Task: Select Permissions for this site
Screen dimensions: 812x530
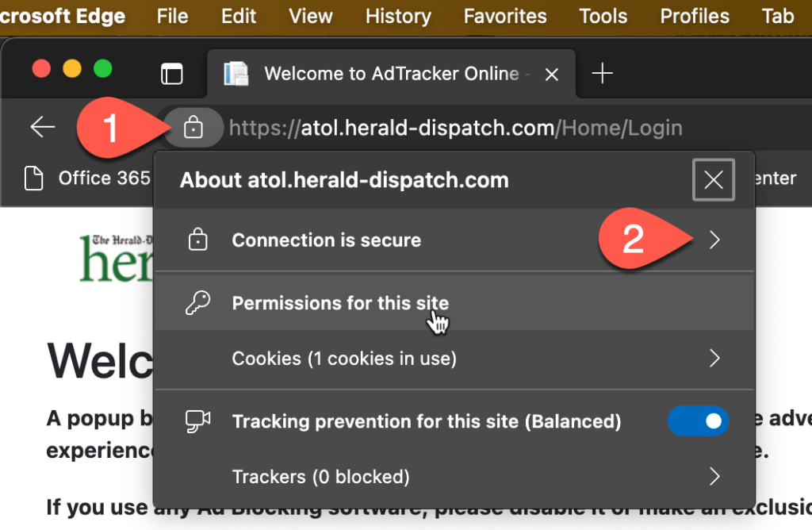Action: [x=340, y=303]
